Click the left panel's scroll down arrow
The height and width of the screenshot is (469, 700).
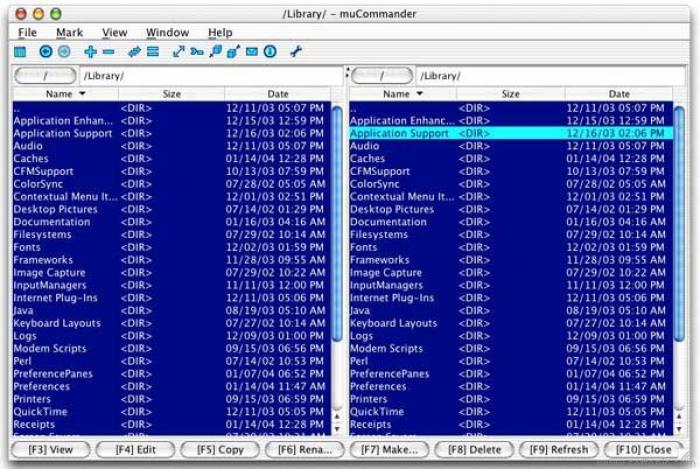[x=337, y=429]
